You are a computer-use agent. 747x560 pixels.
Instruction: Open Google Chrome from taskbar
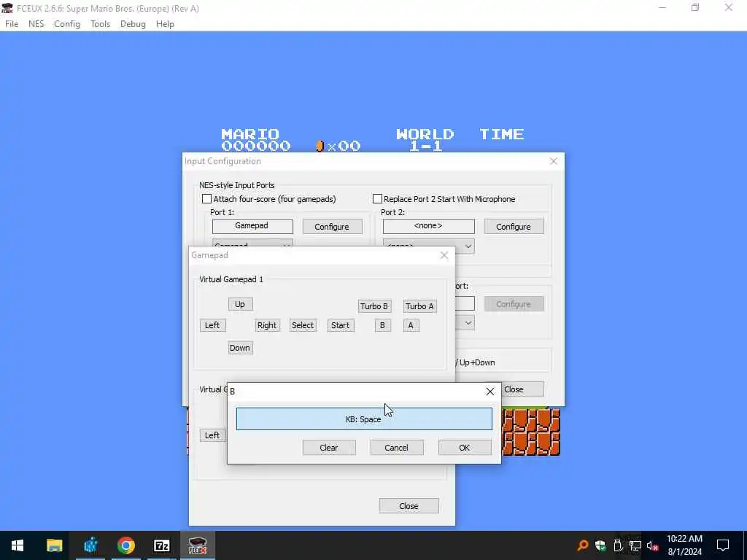pyautogui.click(x=125, y=545)
